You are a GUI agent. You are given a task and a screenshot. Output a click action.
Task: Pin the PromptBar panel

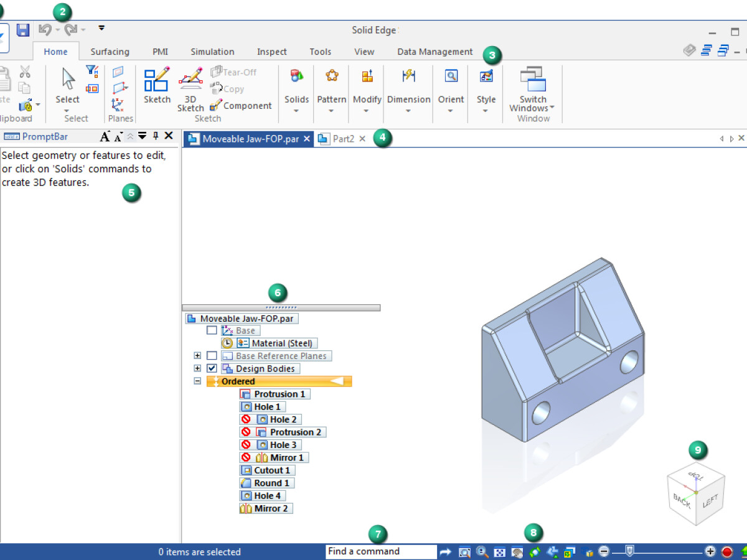tap(156, 136)
